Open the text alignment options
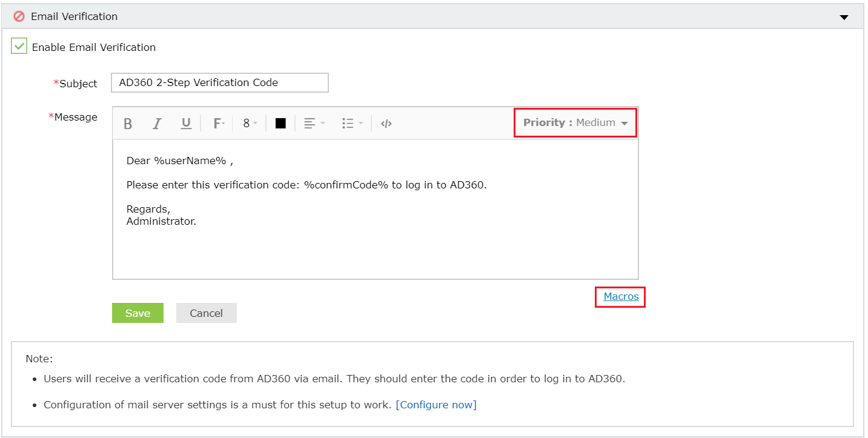This screenshot has height=438, width=868. click(314, 123)
